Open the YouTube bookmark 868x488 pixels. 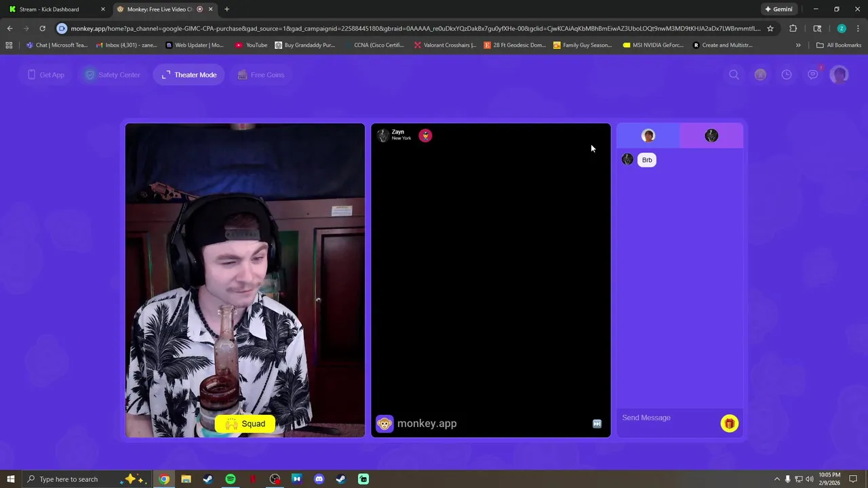[x=252, y=45]
